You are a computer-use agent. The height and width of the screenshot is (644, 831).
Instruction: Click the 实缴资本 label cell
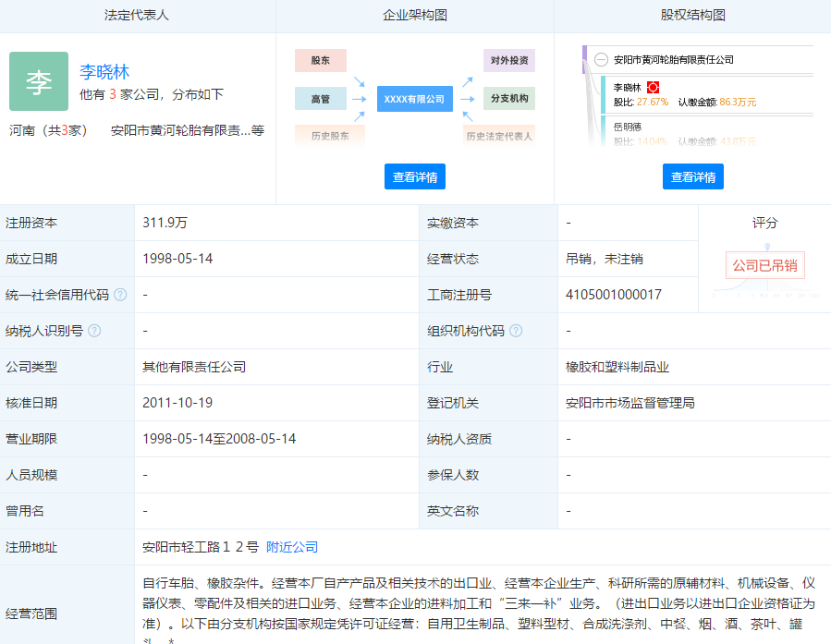pos(488,223)
